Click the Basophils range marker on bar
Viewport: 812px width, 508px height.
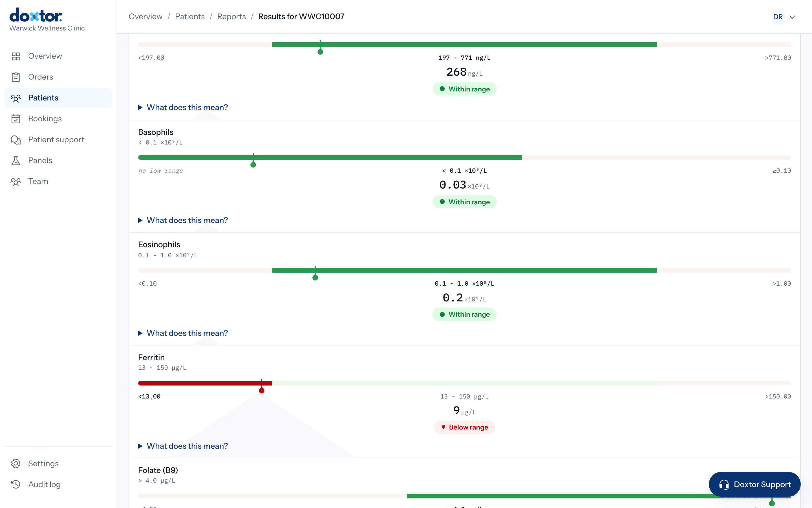tap(253, 164)
